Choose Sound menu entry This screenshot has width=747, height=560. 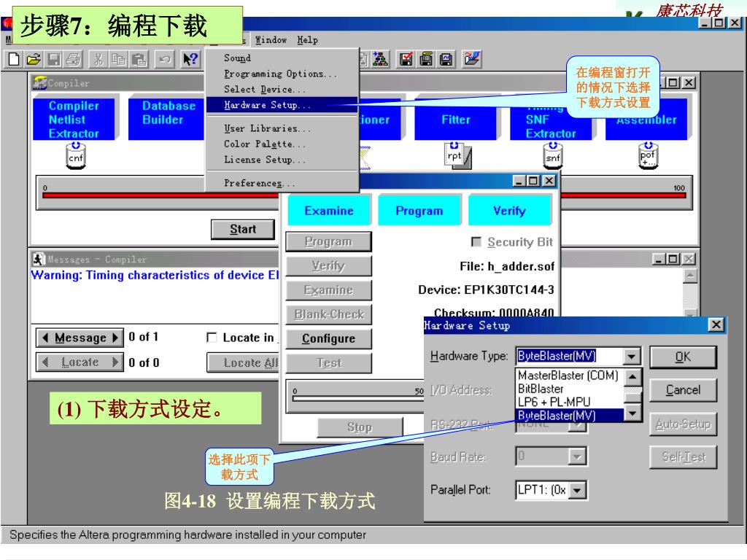[x=282, y=58]
